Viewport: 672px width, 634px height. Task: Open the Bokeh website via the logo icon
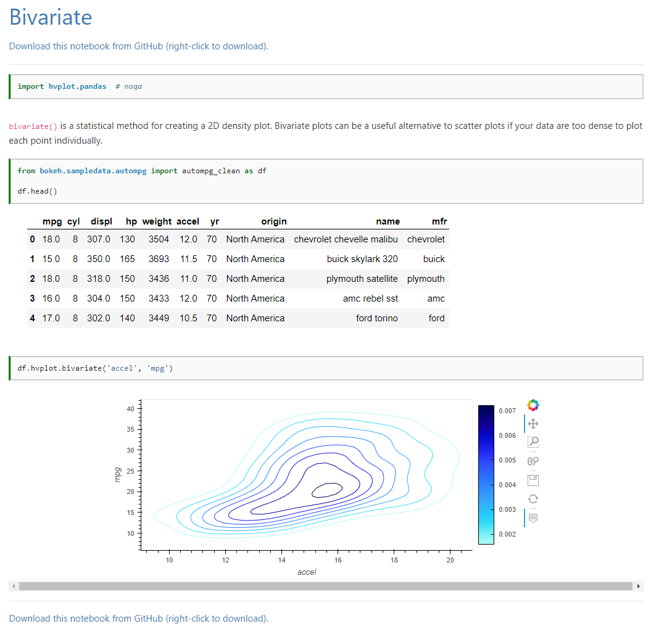(533, 405)
